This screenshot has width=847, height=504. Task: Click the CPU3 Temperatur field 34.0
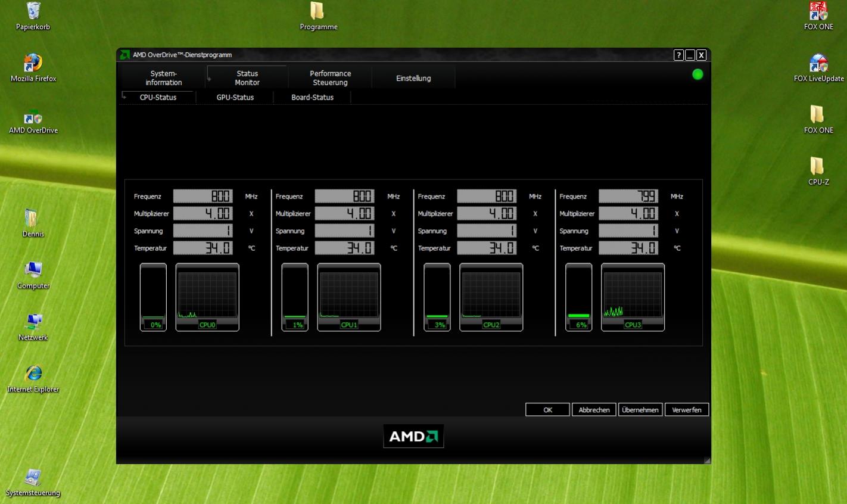(628, 248)
